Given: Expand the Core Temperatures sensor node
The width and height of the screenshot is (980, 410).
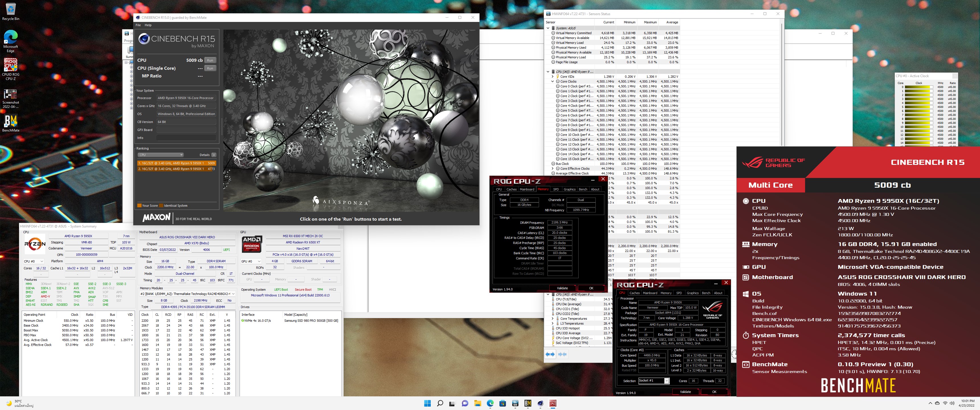Looking at the screenshot, I should 552,319.
